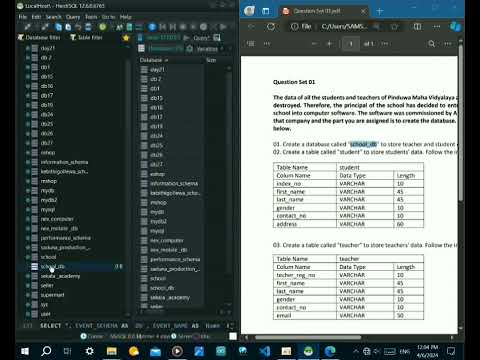This screenshot has height=360, width=480.
Task: Open the Tools menu in HeidiSQL
Action: coord(91,17)
